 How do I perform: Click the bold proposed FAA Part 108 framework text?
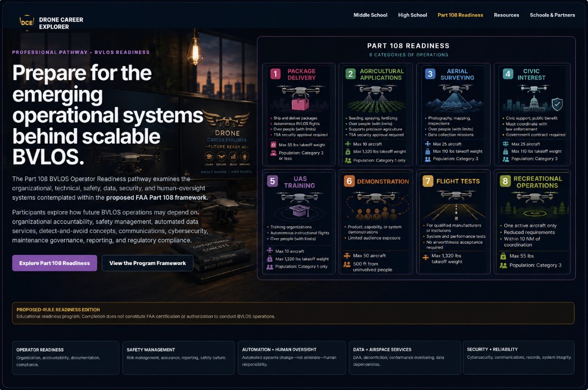[157, 198]
